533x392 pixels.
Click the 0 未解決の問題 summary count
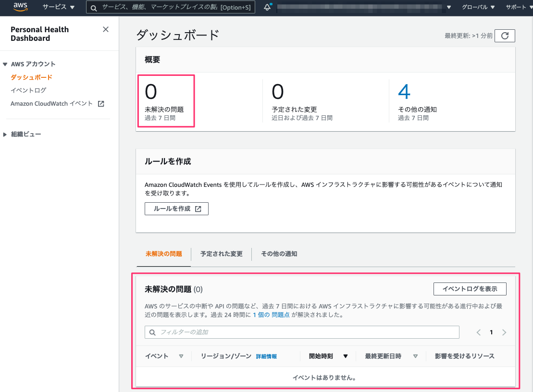point(151,92)
